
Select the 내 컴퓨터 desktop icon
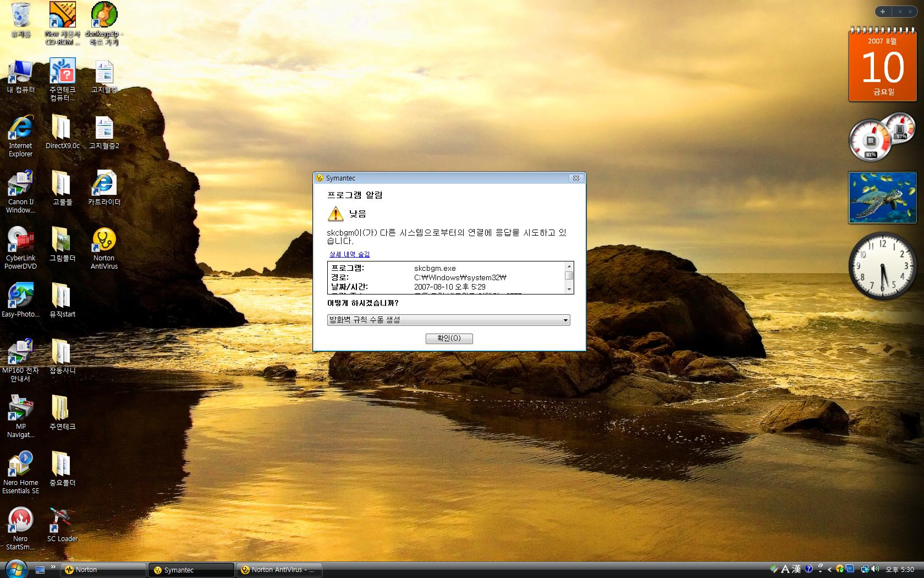21,77
